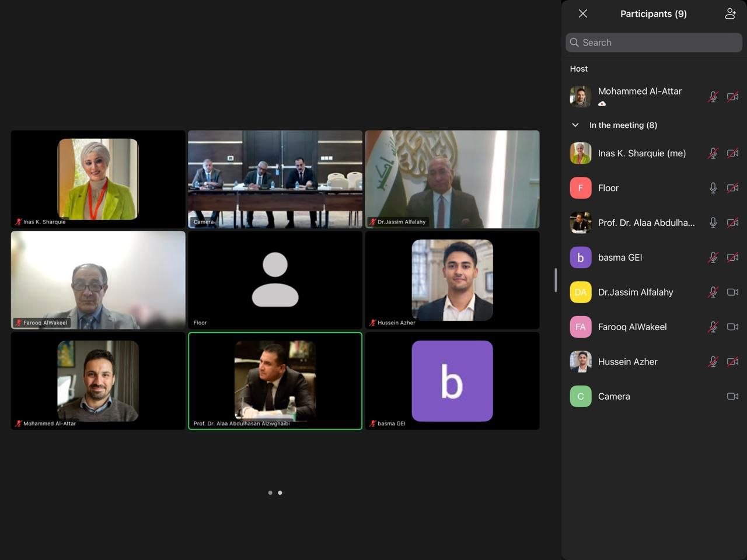Toggle microphone for Mohammed Al-Attar in list
Image resolution: width=747 pixels, height=560 pixels.
pos(713,97)
